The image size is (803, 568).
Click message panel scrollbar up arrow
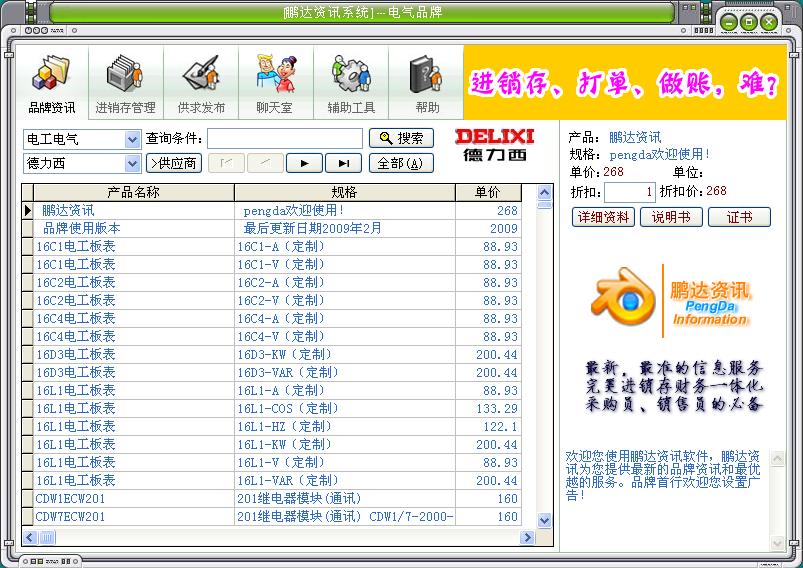pos(777,458)
